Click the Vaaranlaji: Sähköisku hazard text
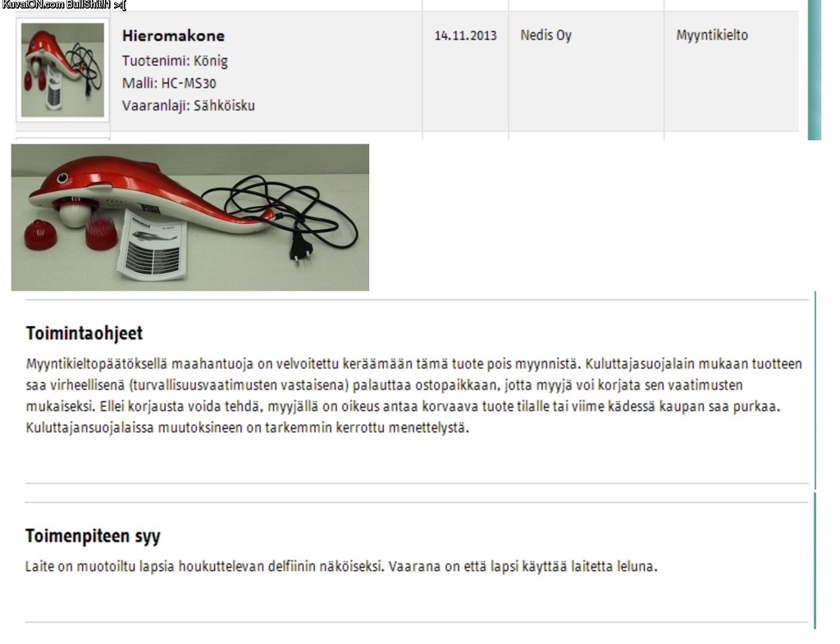Viewport: 840px width, 644px height. point(188,106)
